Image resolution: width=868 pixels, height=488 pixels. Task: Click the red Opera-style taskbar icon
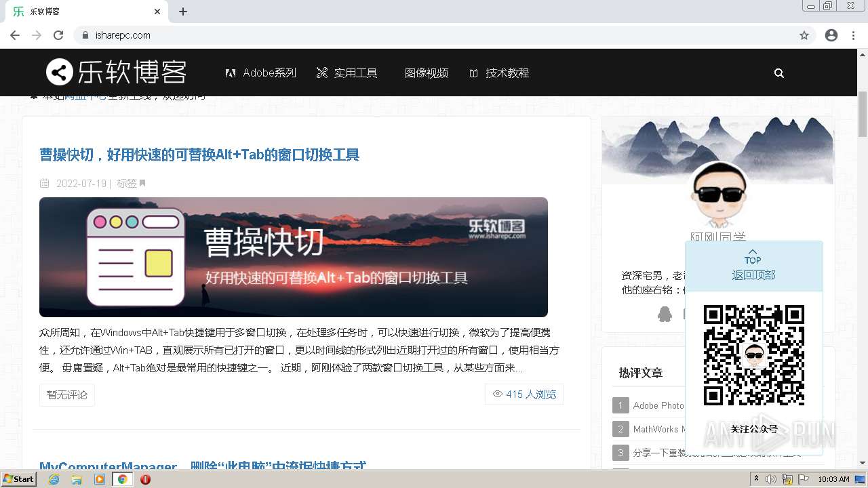pos(145,479)
